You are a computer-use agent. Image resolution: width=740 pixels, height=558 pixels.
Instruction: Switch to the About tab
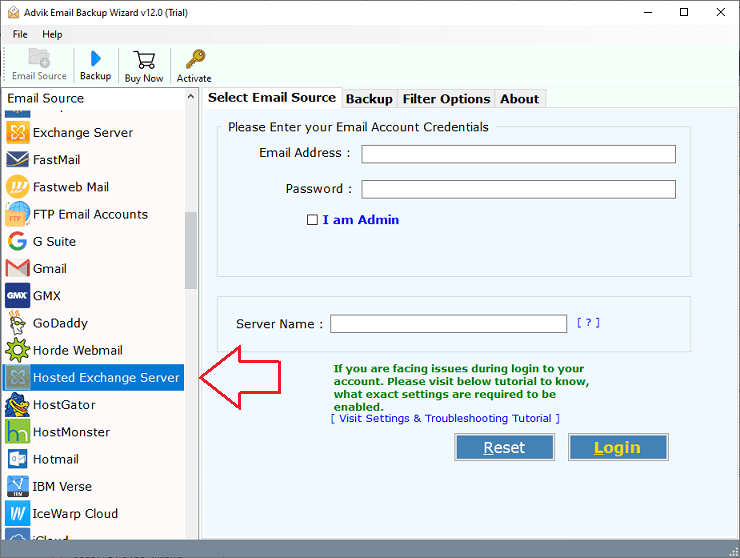[520, 99]
